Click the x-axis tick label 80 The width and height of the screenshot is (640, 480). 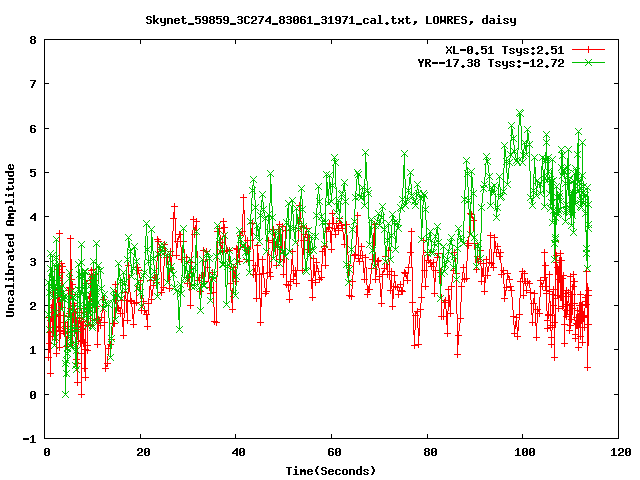[x=430, y=452]
